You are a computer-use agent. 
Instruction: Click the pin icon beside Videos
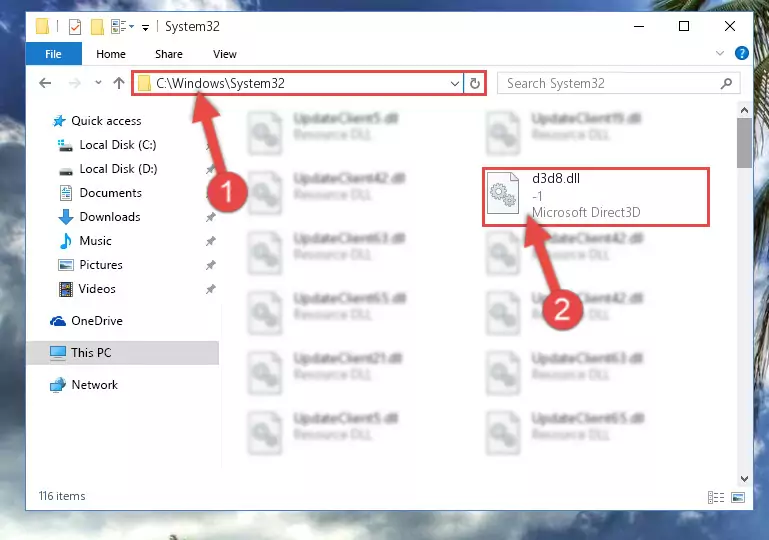pyautogui.click(x=210, y=289)
